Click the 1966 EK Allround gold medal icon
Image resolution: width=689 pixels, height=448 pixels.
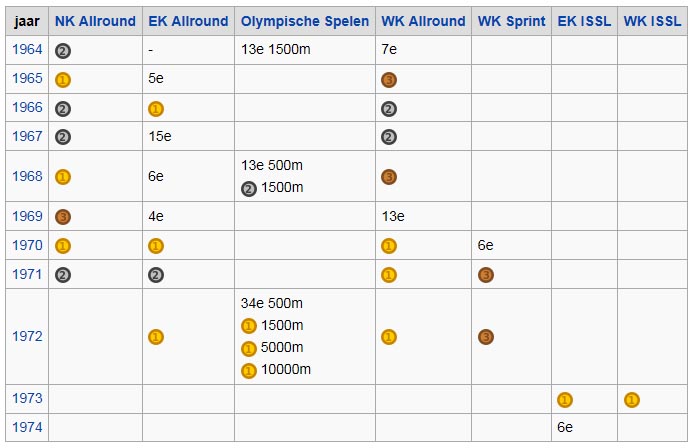[156, 109]
